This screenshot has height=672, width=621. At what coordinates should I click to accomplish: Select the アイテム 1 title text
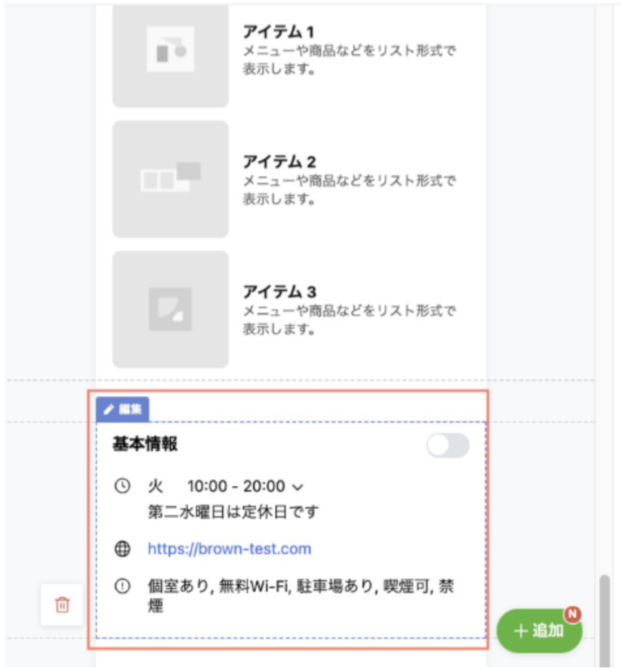coord(279,31)
